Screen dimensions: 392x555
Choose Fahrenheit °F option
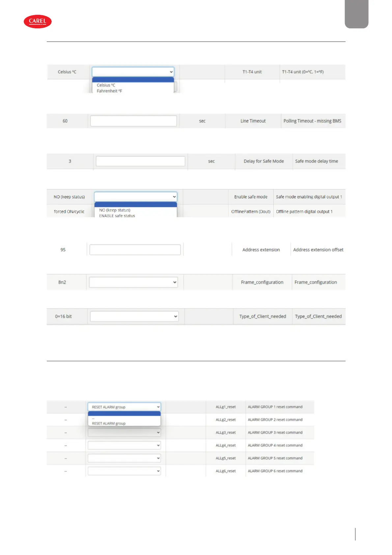pos(109,91)
